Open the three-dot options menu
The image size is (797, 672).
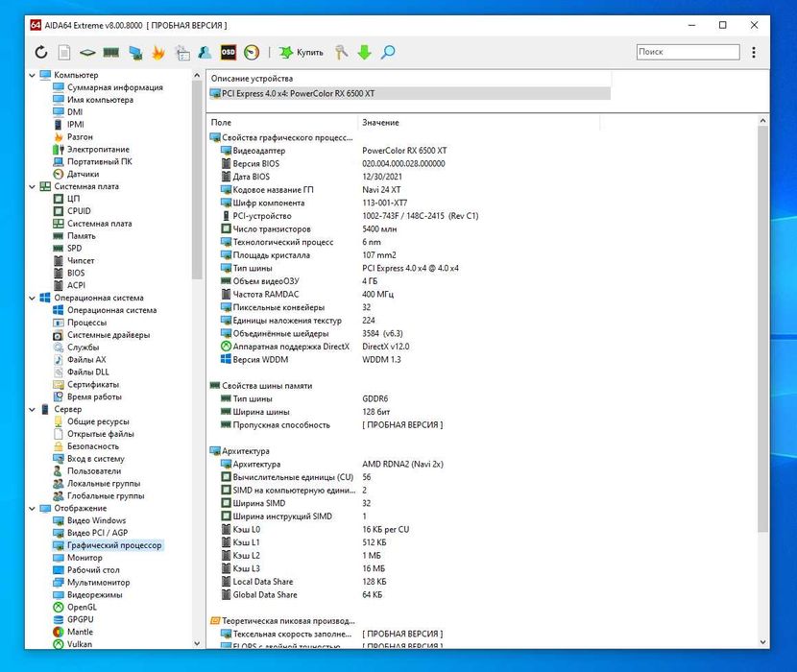(x=754, y=52)
